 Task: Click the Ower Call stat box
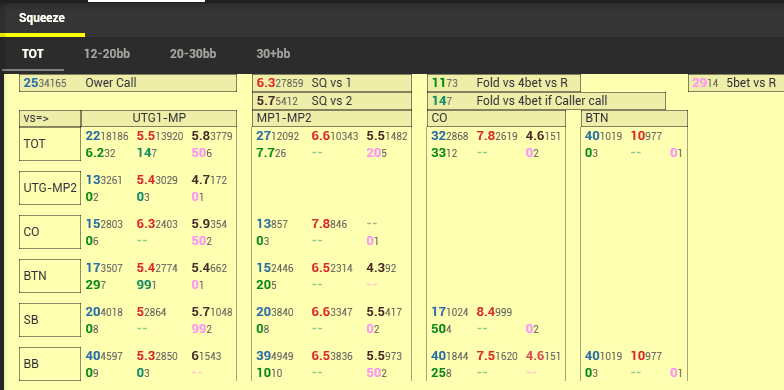tap(128, 83)
